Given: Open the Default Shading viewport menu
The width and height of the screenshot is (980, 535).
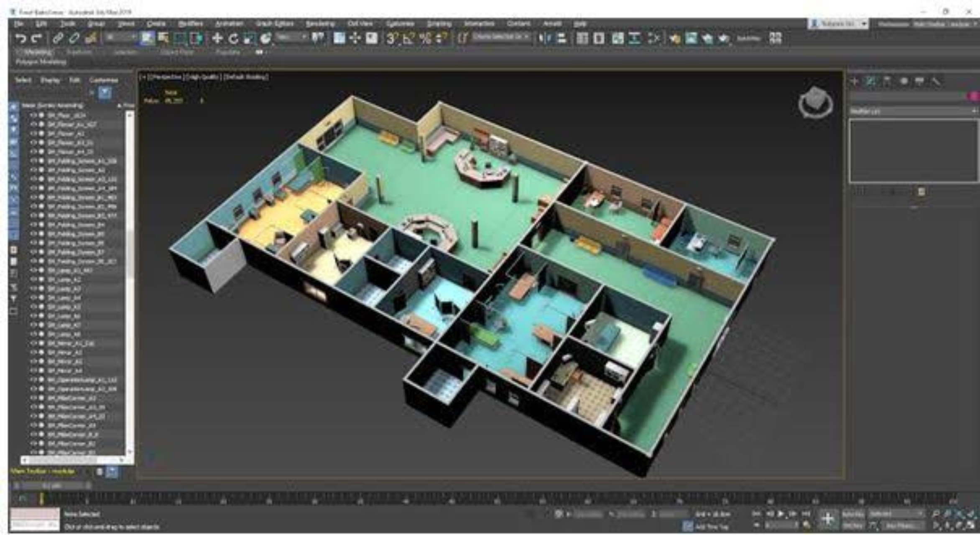Looking at the screenshot, I should 246,77.
